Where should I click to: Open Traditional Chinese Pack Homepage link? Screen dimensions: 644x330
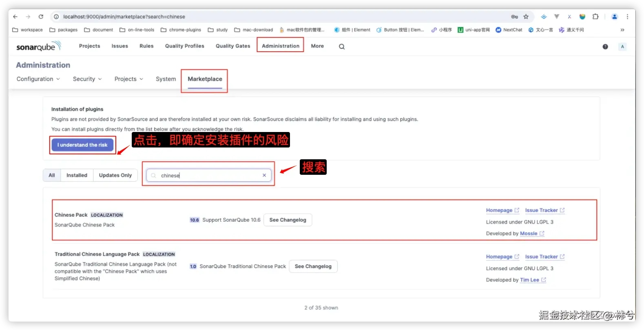[x=502, y=257]
